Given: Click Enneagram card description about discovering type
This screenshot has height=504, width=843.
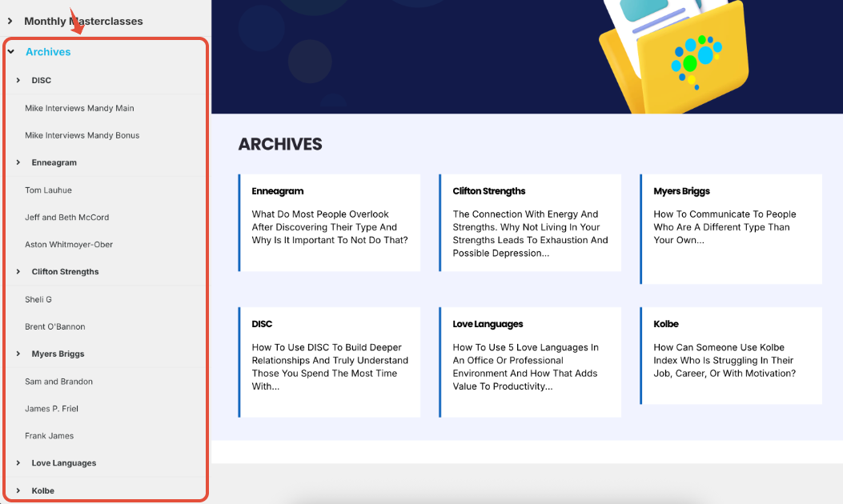Looking at the screenshot, I should coord(330,226).
